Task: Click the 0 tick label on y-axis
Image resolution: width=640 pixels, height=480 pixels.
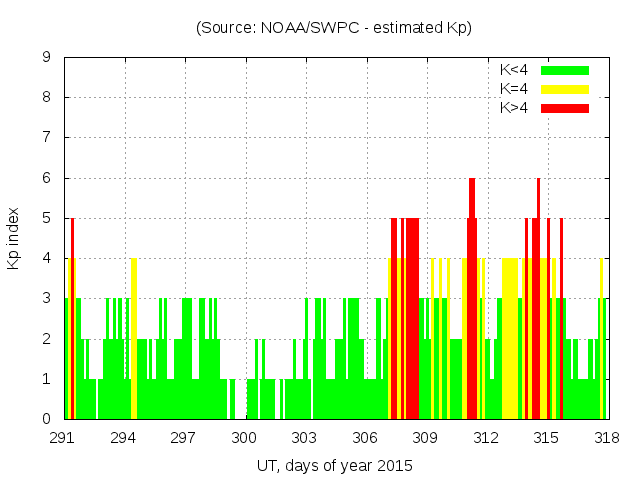Action: (47, 419)
